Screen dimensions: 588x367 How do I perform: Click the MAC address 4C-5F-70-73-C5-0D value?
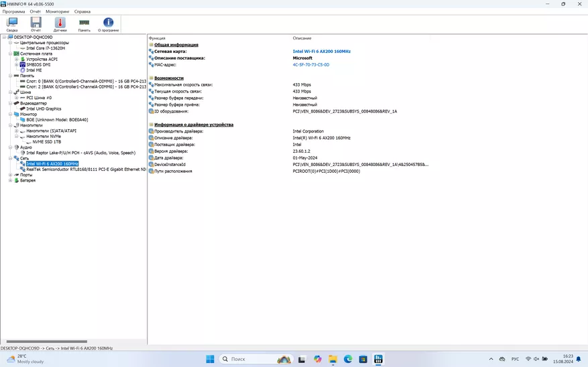point(311,65)
